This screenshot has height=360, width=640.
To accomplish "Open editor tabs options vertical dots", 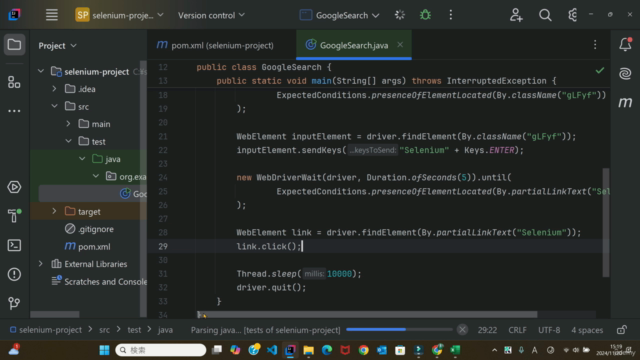I will 595,44.
